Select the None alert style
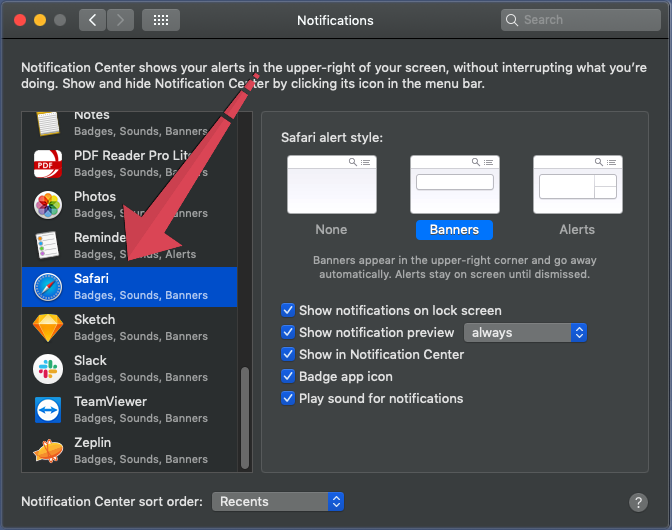 point(331,185)
